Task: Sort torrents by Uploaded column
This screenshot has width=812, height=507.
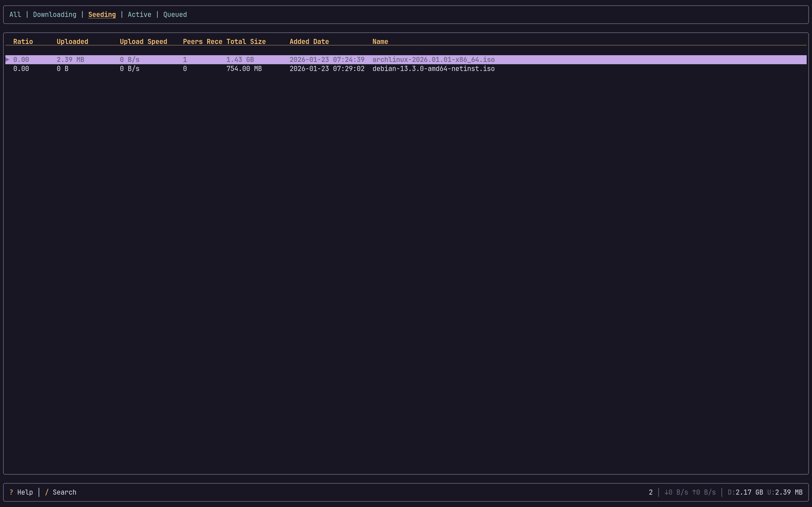Action: 72,41
